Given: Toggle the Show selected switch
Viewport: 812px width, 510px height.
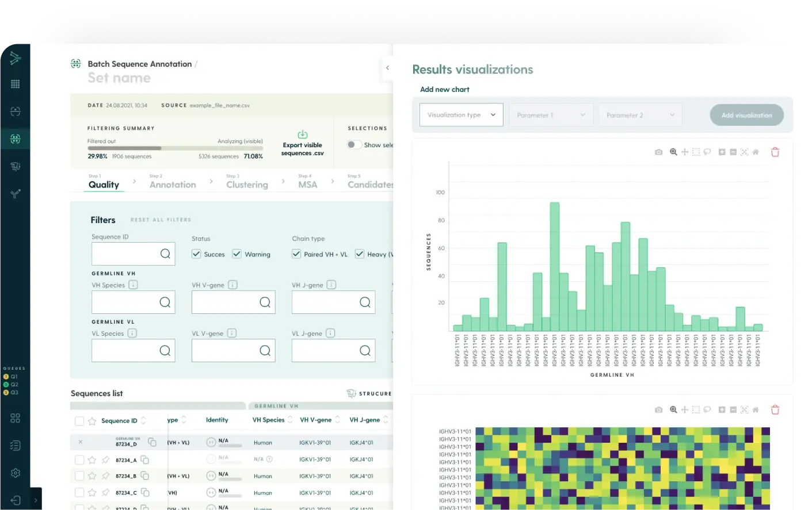Looking at the screenshot, I should click(x=354, y=145).
